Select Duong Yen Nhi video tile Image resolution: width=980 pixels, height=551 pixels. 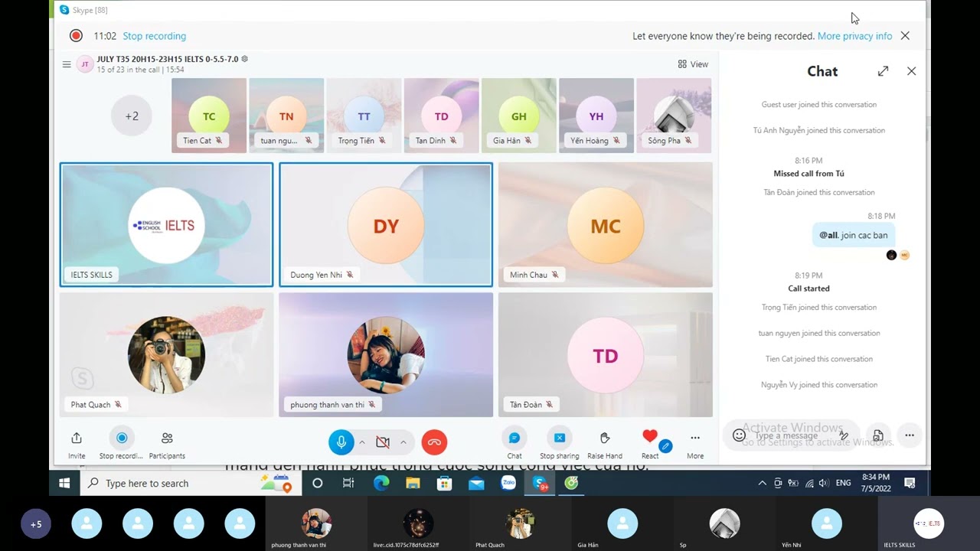[386, 224]
